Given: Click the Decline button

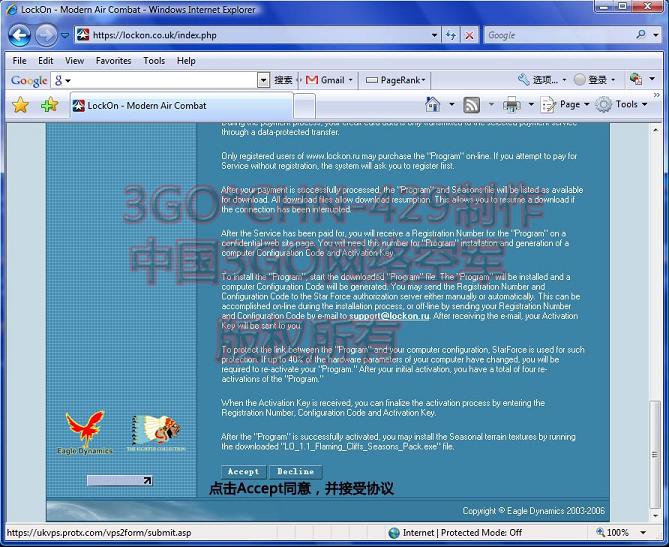Looking at the screenshot, I should pos(296,471).
